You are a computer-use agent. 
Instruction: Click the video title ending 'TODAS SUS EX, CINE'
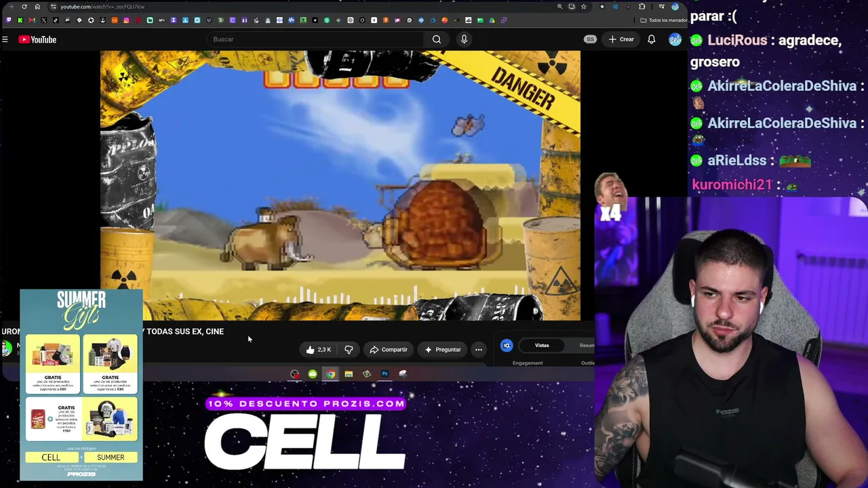(113, 331)
